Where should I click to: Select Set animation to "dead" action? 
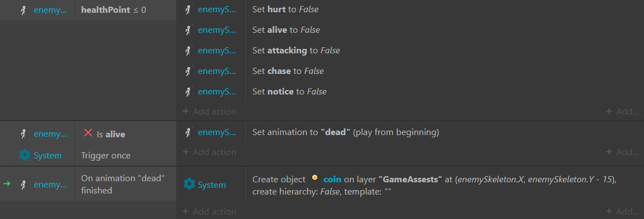pos(346,132)
